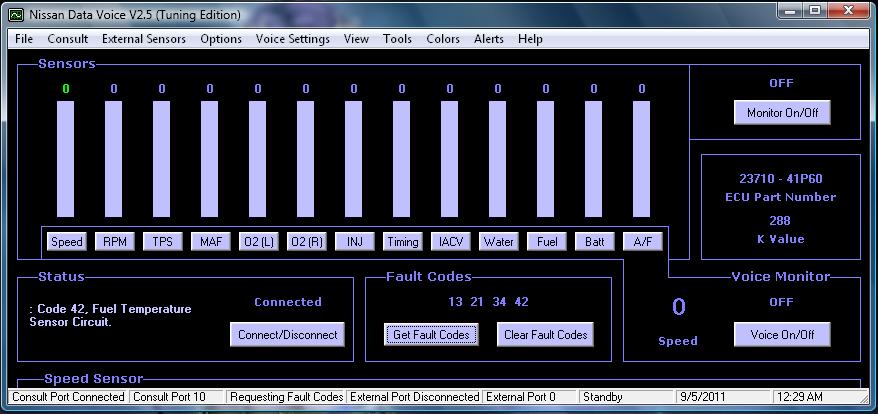
Task: Select the INJ sensor button
Action: pos(355,241)
